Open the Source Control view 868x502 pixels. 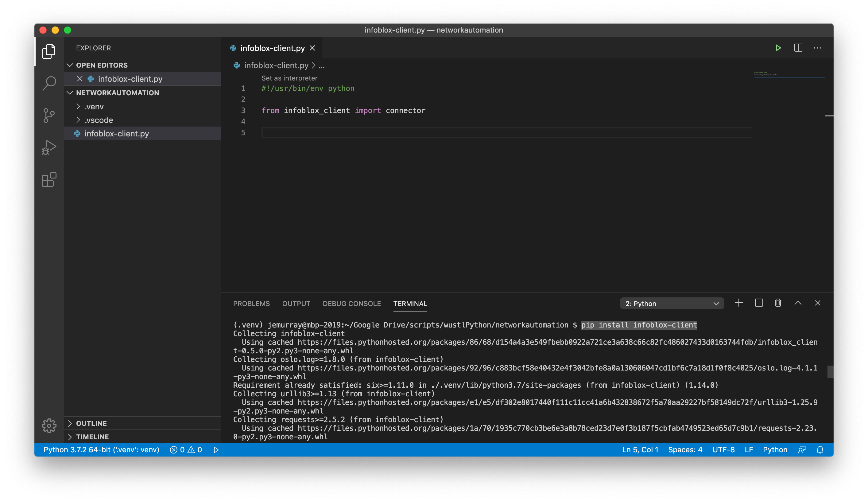(x=48, y=115)
